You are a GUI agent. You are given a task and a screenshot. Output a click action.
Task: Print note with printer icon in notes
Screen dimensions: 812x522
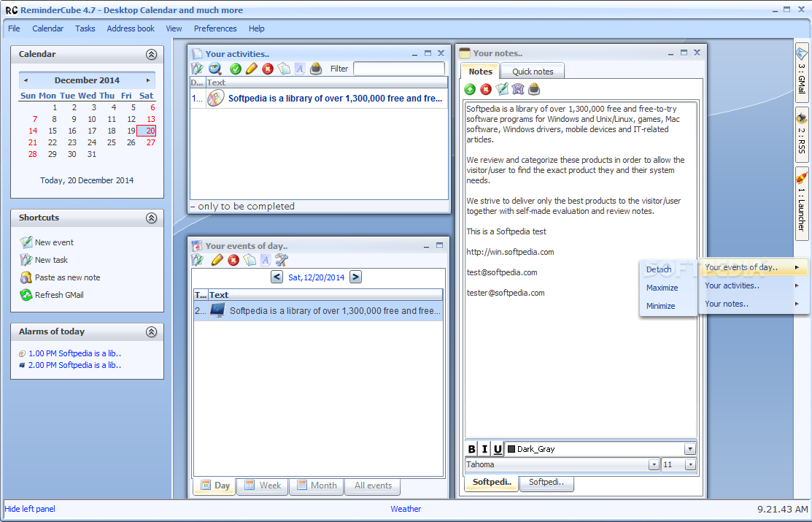click(534, 89)
